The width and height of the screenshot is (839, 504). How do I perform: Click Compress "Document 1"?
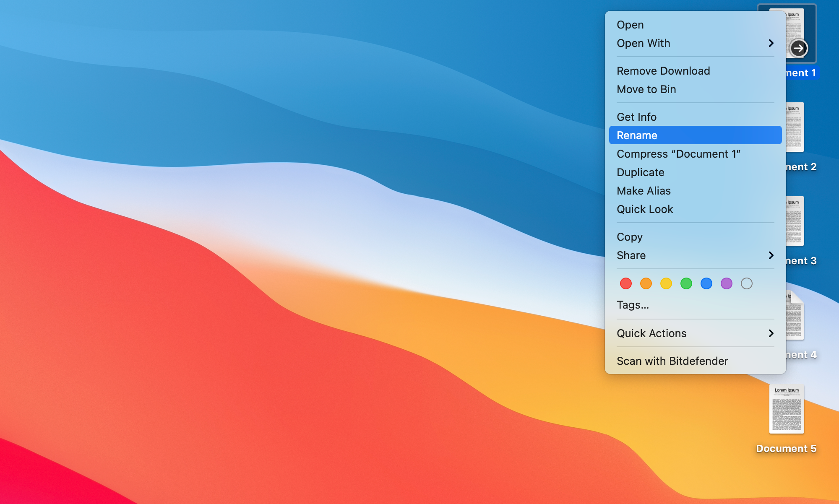[x=695, y=154]
